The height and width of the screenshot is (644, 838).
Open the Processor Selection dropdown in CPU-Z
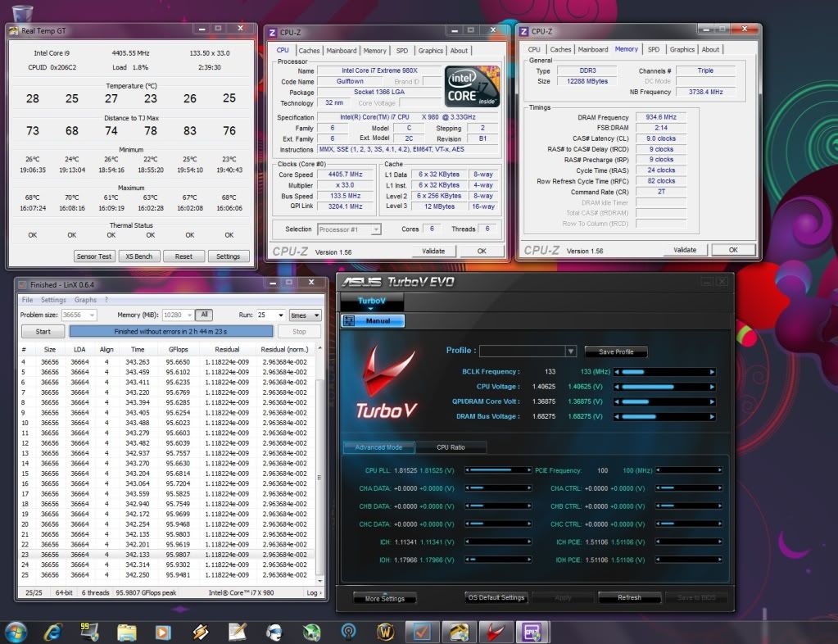click(x=376, y=229)
